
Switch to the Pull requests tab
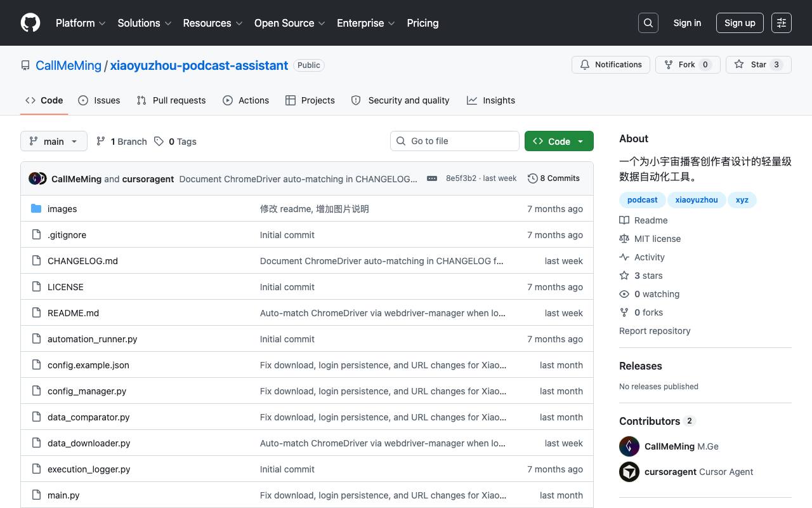coord(171,100)
